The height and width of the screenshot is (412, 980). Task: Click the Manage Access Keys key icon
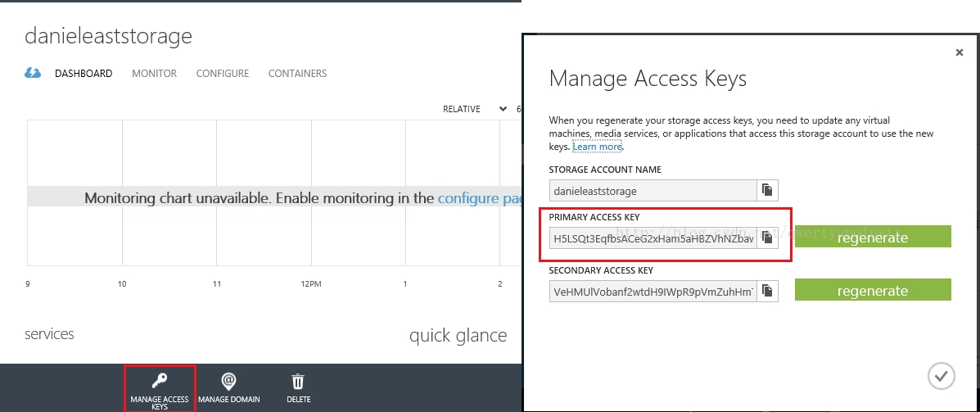[160, 381]
